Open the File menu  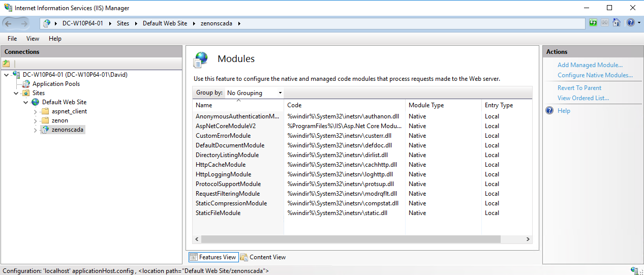pyautogui.click(x=12, y=39)
